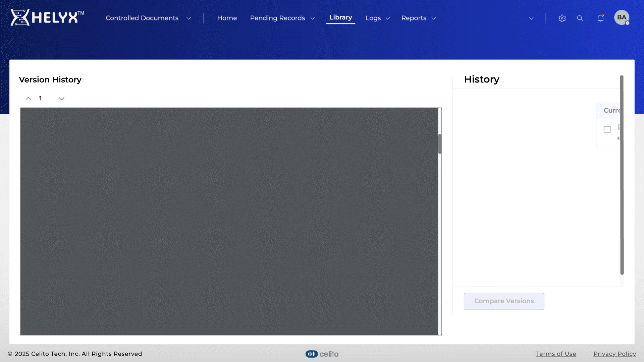
Task: Click the document viewer scrollbar thumb
Action: click(x=440, y=144)
